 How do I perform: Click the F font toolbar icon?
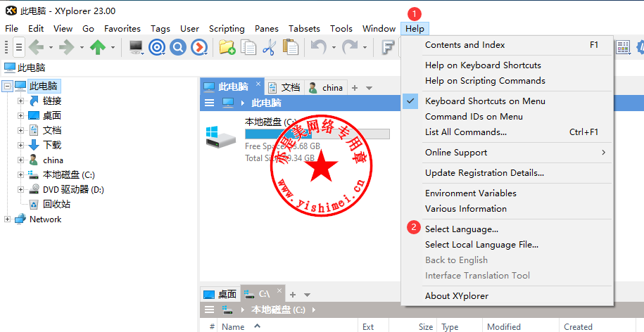coord(387,47)
